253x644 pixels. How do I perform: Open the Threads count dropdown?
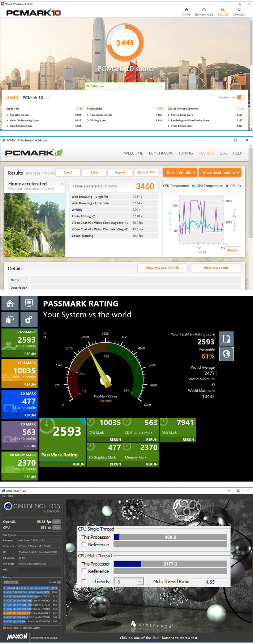click(x=129, y=582)
